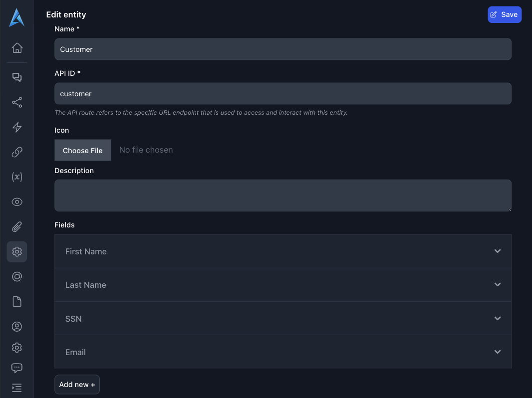Screen dimensions: 532x398
Task: Open the variables (x) sidebar icon
Action: (17, 177)
